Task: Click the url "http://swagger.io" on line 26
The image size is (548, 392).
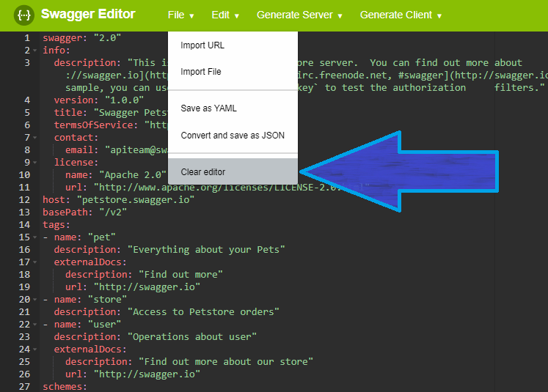Action: click(x=133, y=374)
